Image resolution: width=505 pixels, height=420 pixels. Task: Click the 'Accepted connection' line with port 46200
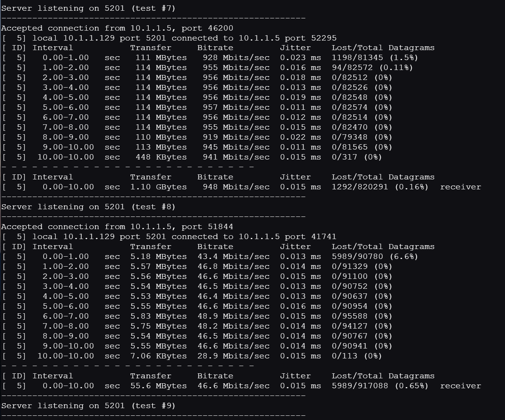(x=117, y=28)
